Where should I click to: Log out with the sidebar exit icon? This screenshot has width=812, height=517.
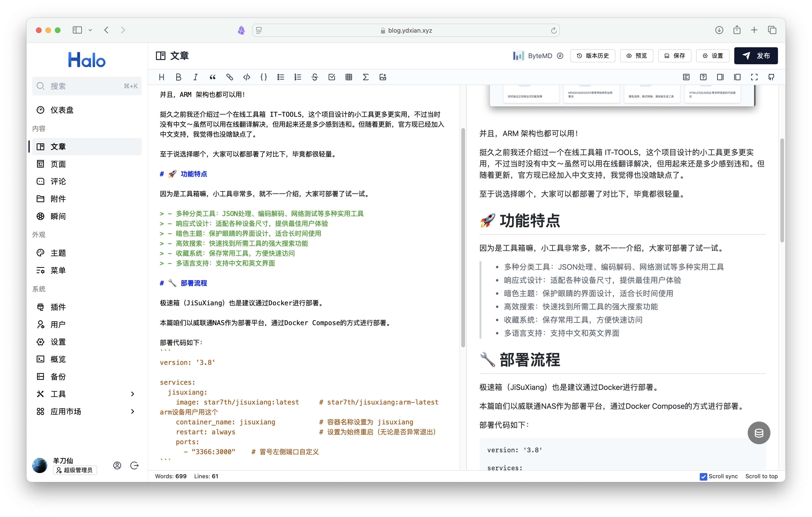click(134, 465)
